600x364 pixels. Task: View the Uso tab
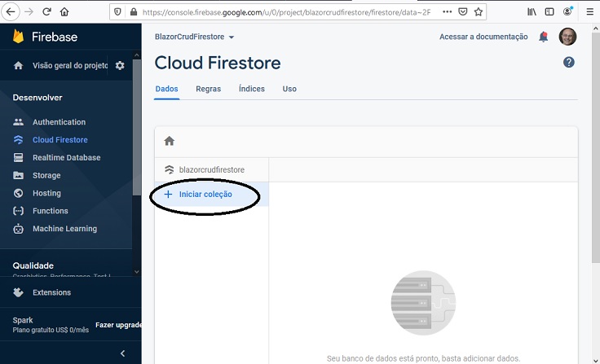(289, 89)
